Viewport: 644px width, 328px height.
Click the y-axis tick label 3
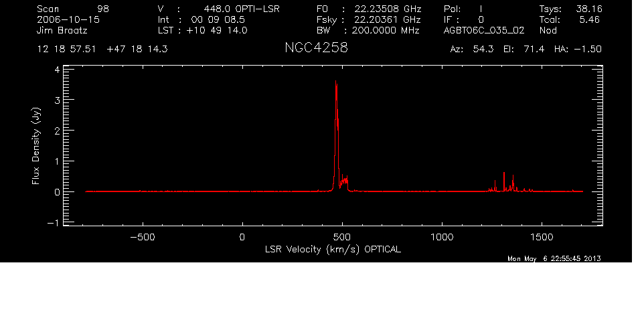(x=57, y=100)
